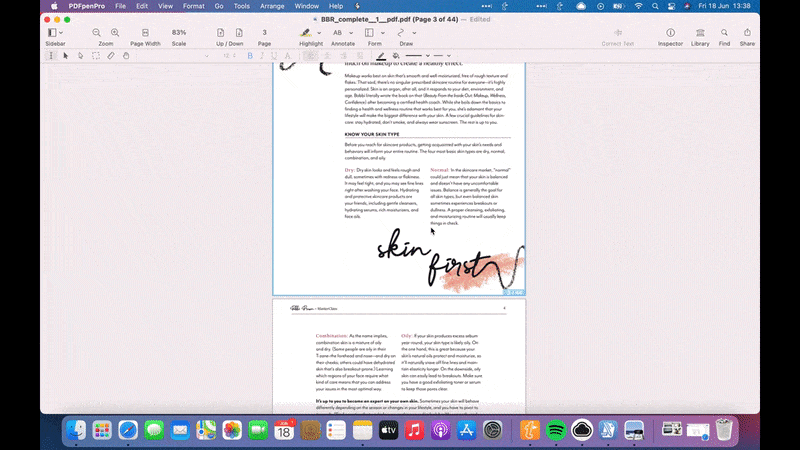Select the Draw scribble tool
Viewport: 800px width, 450px height.
(401, 33)
